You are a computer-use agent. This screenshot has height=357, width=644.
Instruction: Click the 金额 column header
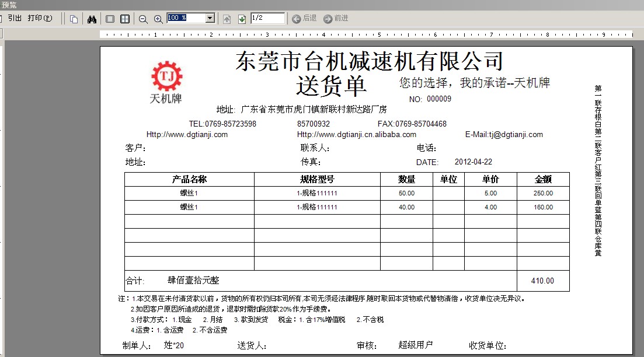(x=543, y=179)
